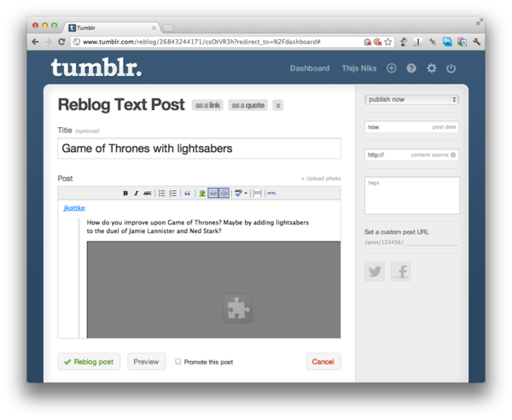This screenshot has height=420, width=512.
Task: Insert an unordered bullet list
Action: click(x=162, y=193)
